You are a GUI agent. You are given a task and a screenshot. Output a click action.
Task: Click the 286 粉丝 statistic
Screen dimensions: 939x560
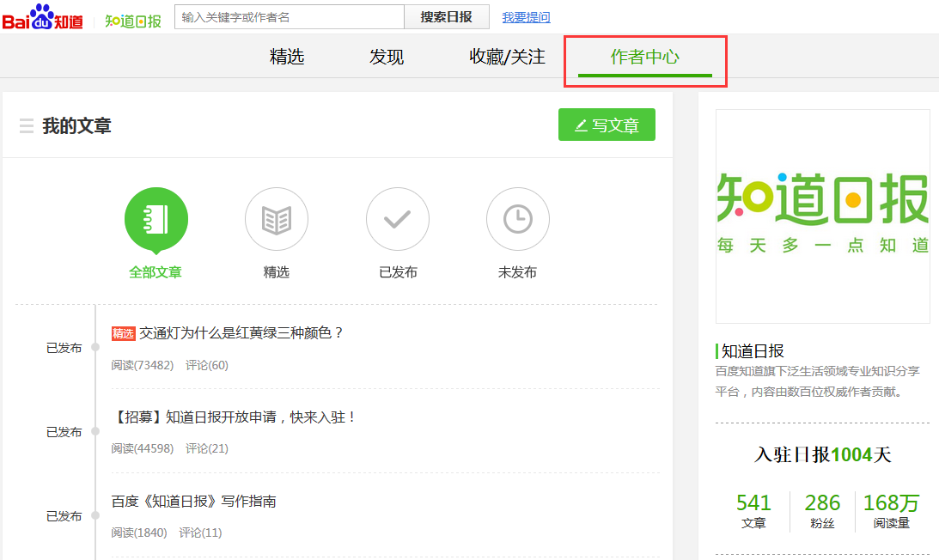click(822, 511)
